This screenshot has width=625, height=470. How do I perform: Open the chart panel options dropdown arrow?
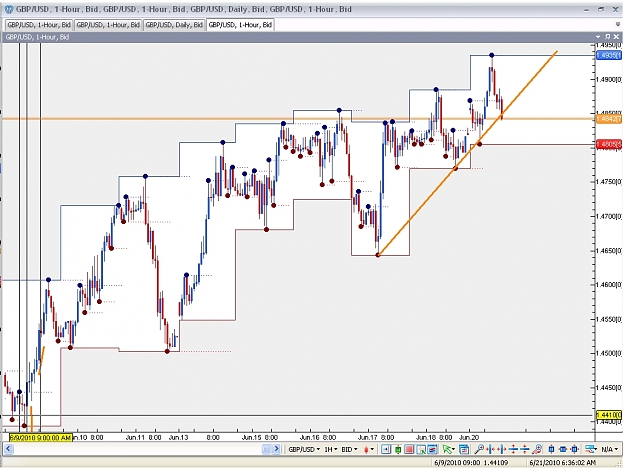[598, 37]
